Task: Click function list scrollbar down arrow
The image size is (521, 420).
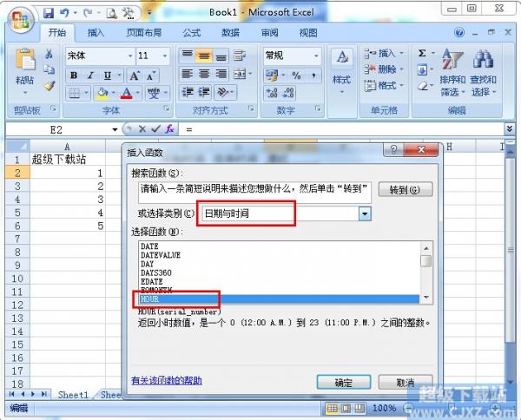Action: [x=426, y=297]
